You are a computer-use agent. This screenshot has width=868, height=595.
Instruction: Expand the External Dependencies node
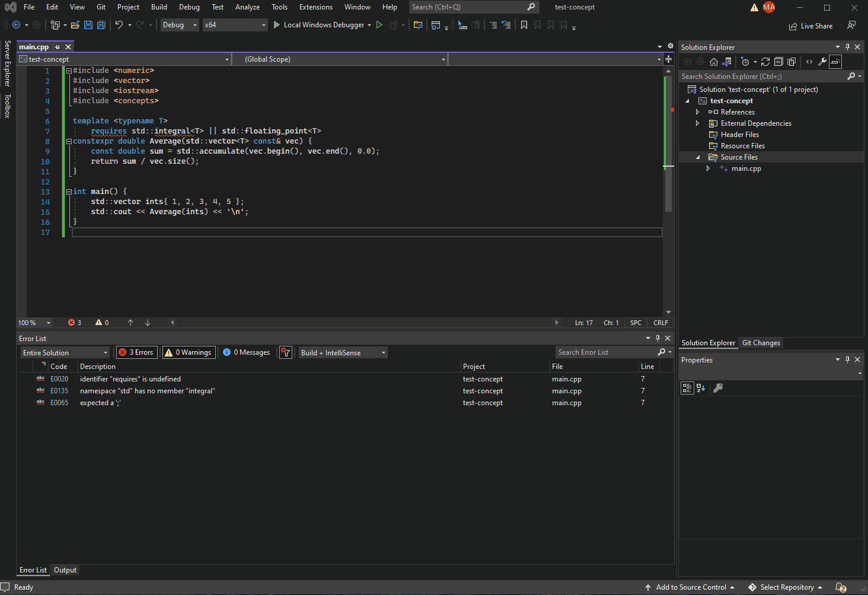pyautogui.click(x=698, y=123)
